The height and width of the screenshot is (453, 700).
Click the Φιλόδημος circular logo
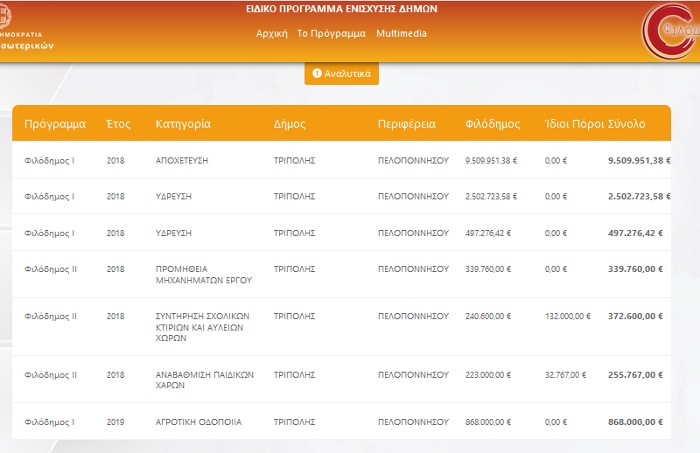[x=671, y=31]
